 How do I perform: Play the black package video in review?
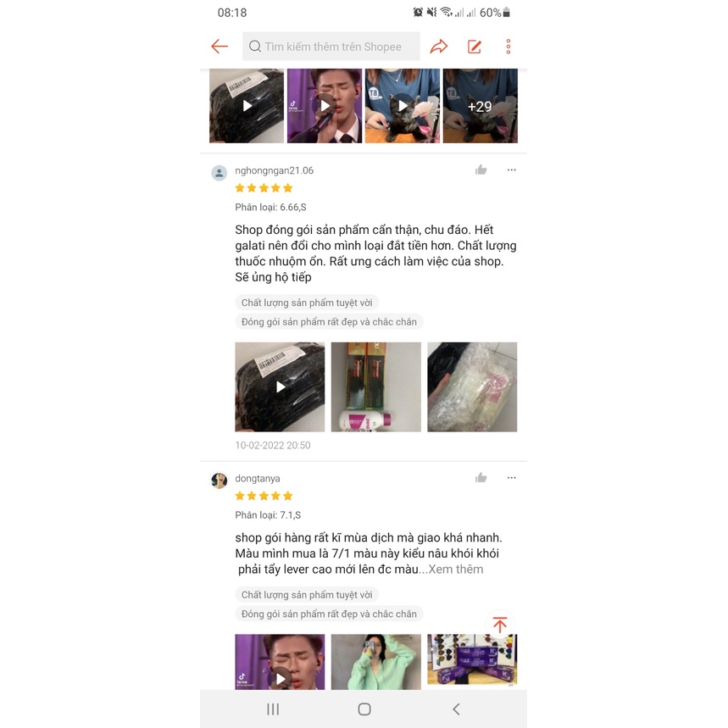click(x=280, y=386)
